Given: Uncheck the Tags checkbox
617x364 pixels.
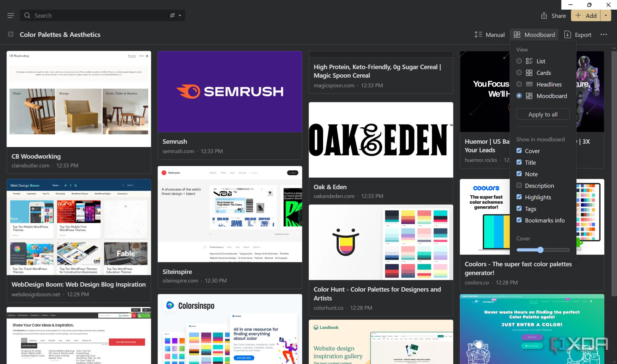Looking at the screenshot, I should coord(519,209).
